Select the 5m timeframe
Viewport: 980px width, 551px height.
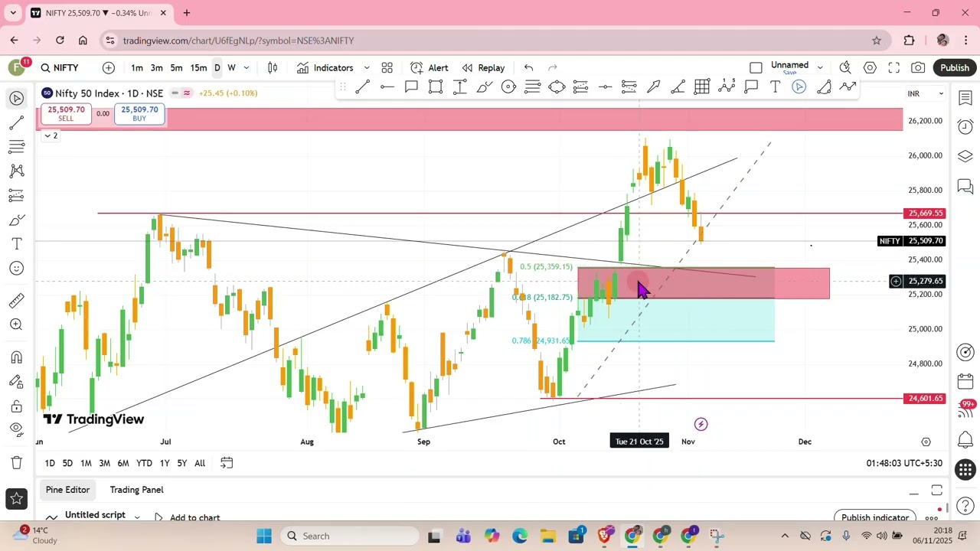coord(177,68)
